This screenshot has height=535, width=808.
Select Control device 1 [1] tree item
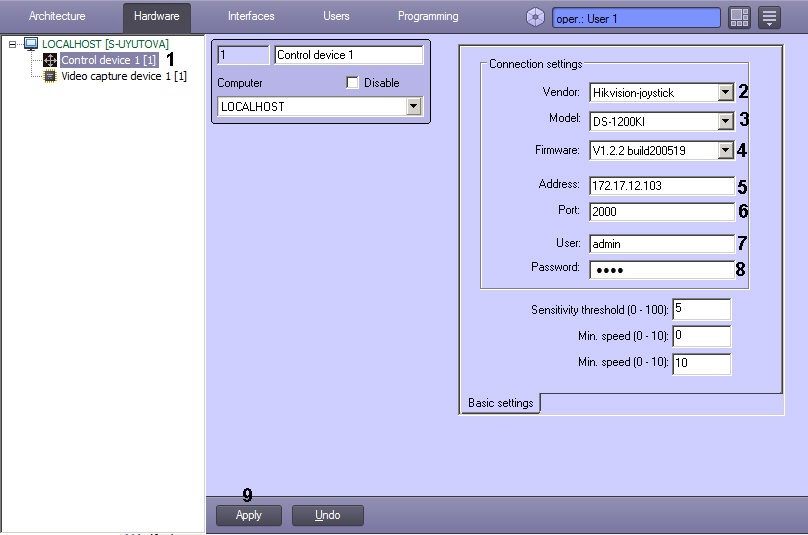pyautogui.click(x=108, y=60)
